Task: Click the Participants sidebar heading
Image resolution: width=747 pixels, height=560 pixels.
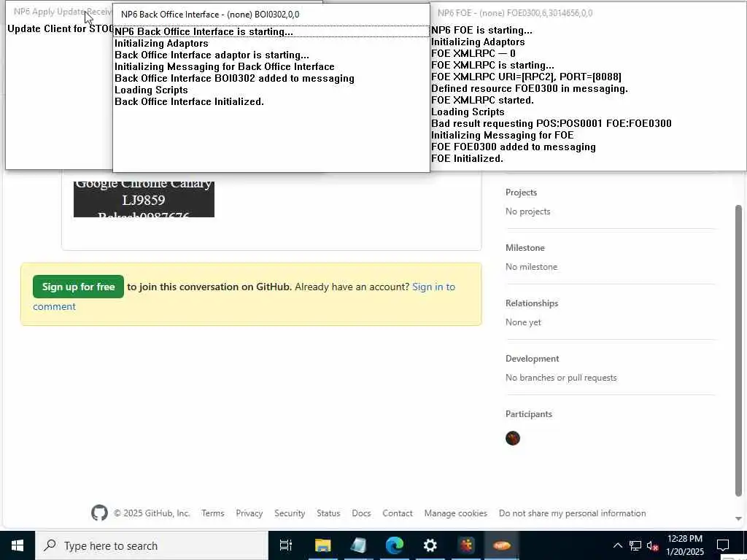Action: (x=529, y=414)
